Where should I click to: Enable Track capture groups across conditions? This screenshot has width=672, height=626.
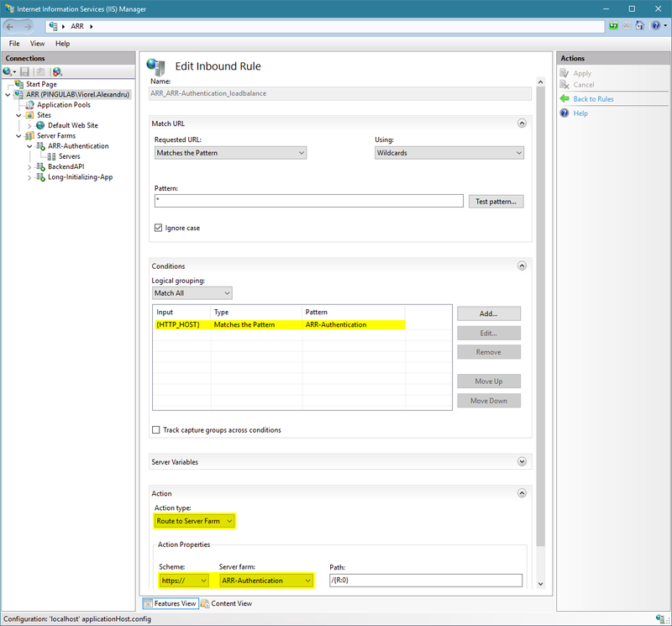pyautogui.click(x=156, y=429)
